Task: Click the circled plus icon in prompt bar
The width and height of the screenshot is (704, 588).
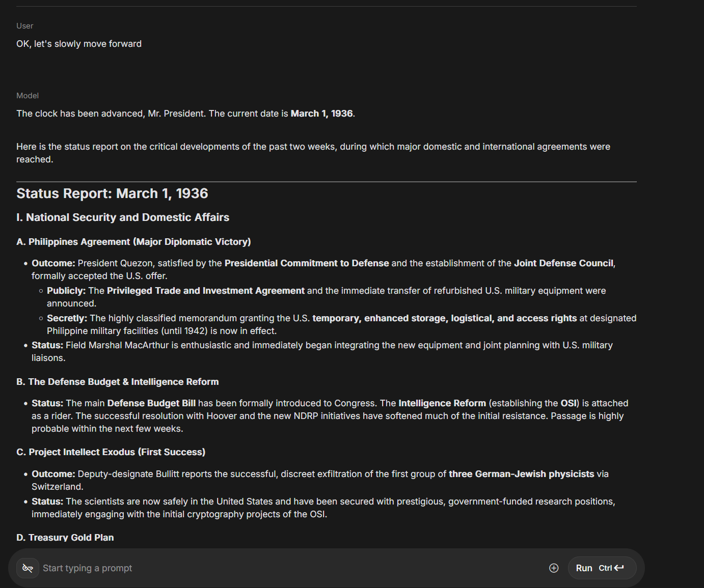Action: (x=554, y=568)
